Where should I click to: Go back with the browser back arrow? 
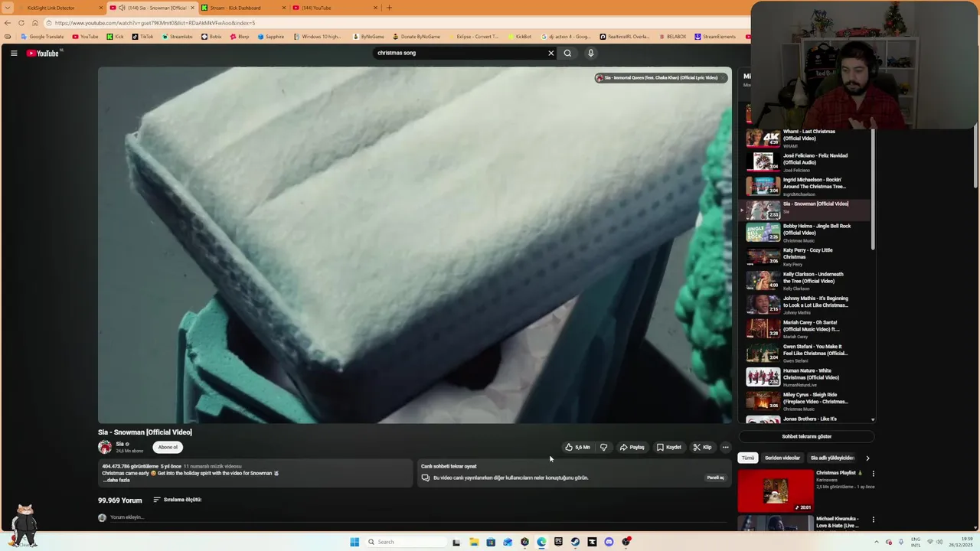tap(8, 23)
